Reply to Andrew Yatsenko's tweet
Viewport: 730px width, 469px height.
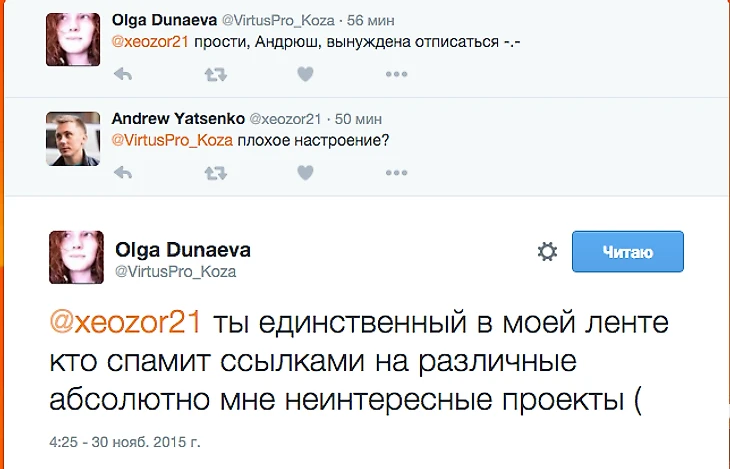[123, 173]
